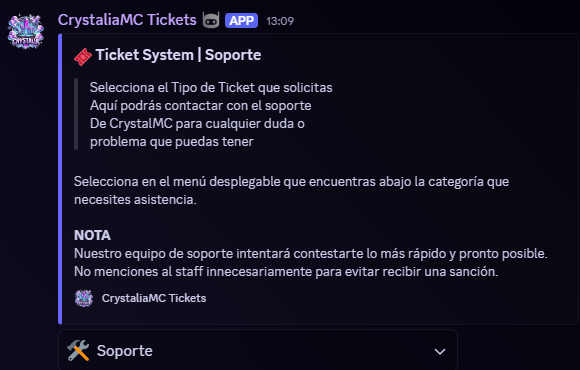Click the Soporte label in the select menu
Image resolution: width=580 pixels, height=370 pixels.
tap(125, 351)
